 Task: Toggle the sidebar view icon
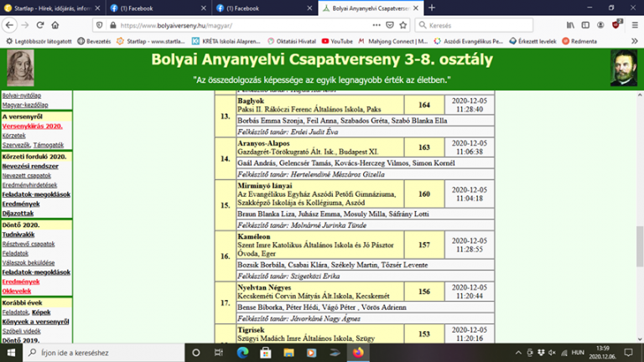(585, 25)
